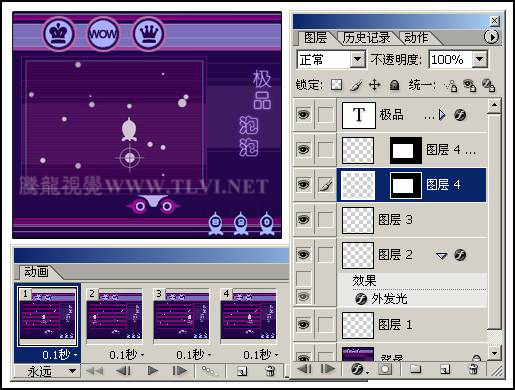The width and height of the screenshot is (515, 390).
Task: Create new layer in layers panel
Action: (x=445, y=369)
